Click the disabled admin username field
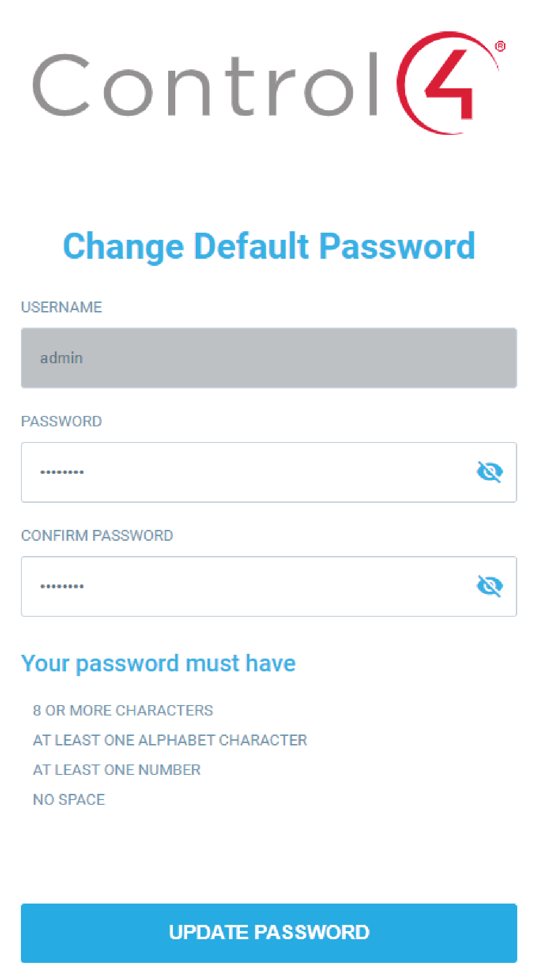Viewport: 541px width, 980px height. (x=269, y=358)
